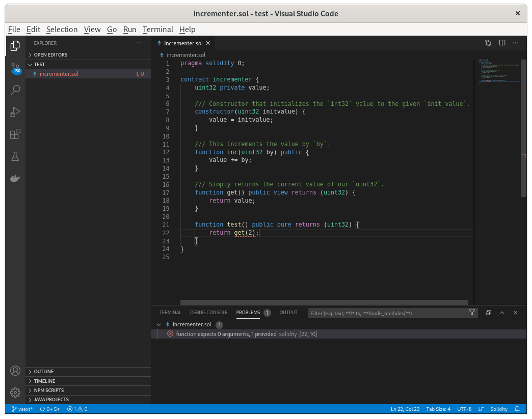The width and height of the screenshot is (532, 419).
Task: Expand the Outline section
Action: (x=88, y=372)
